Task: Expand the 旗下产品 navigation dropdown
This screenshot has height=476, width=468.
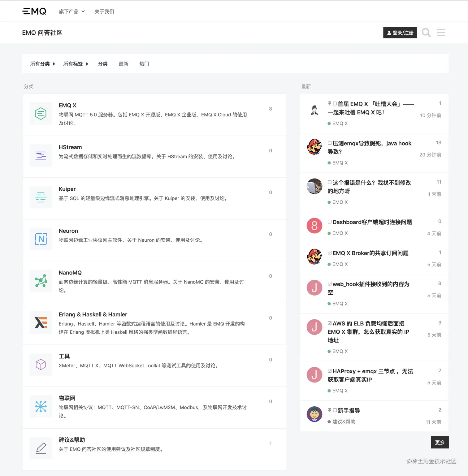Action: (71, 11)
